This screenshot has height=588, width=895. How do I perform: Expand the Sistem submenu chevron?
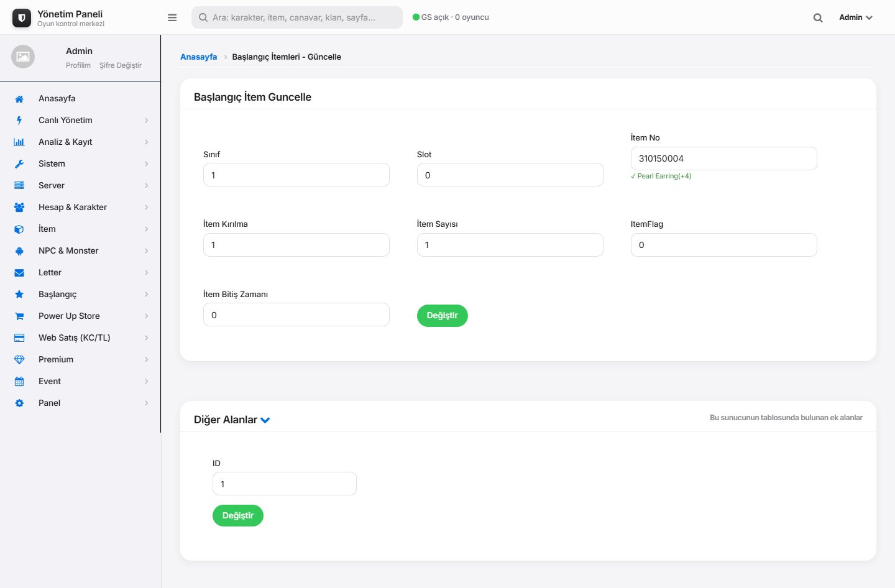147,164
